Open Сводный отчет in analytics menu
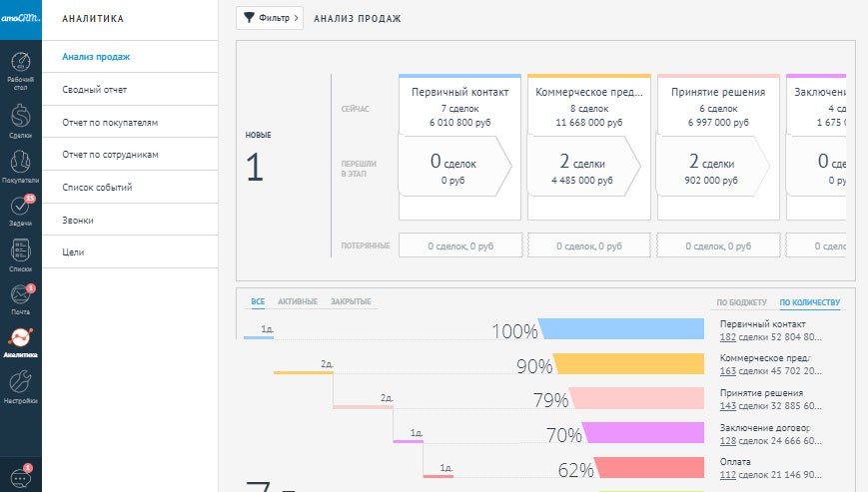 coord(94,90)
